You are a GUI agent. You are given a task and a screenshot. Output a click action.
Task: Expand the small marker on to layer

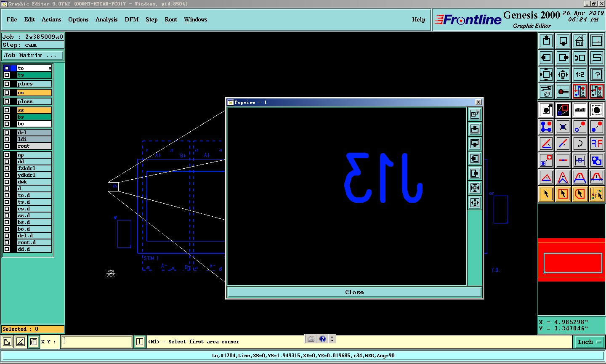tap(50, 68)
